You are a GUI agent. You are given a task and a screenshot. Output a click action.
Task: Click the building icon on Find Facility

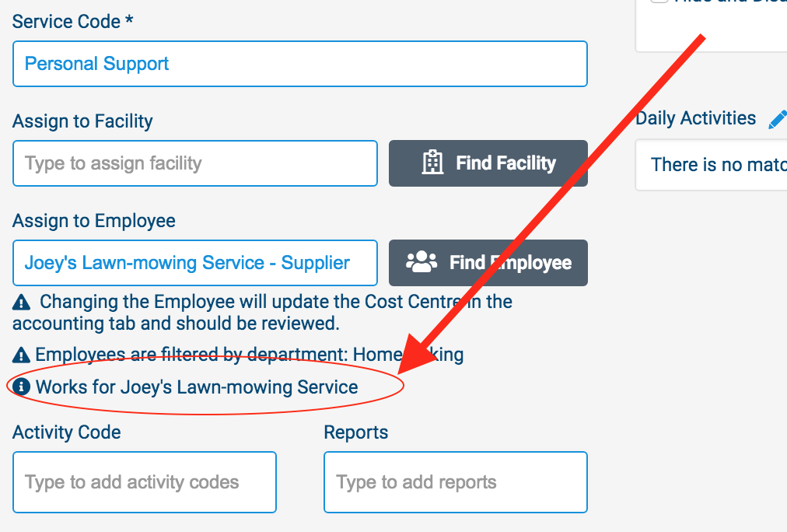pos(432,163)
